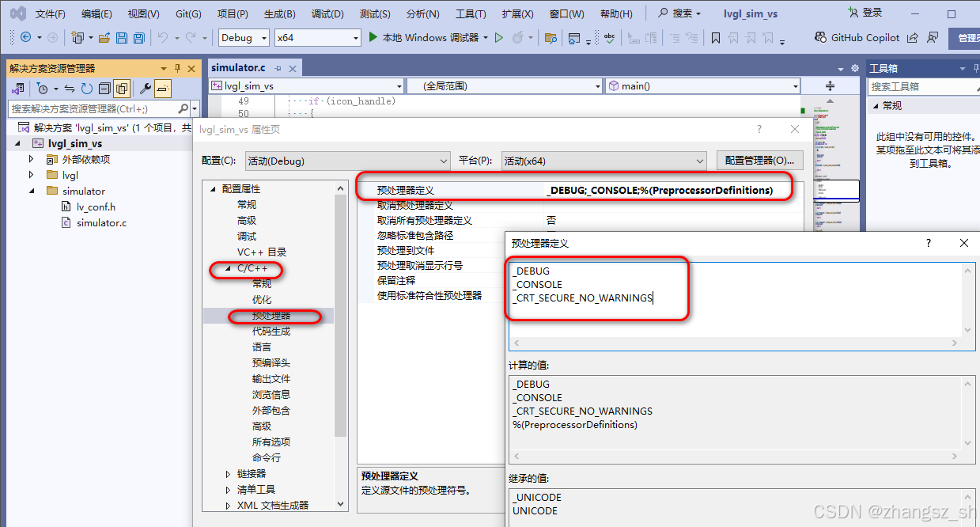The width and height of the screenshot is (980, 527).
Task: Click the Undo arrow icon
Action: (x=162, y=37)
